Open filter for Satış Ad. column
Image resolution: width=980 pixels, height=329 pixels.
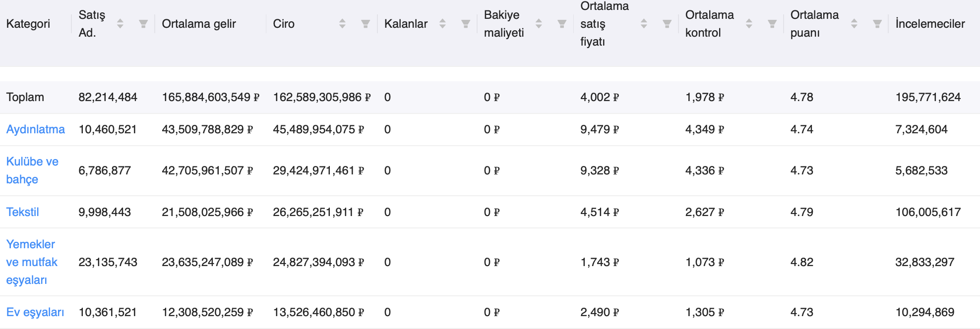[143, 24]
